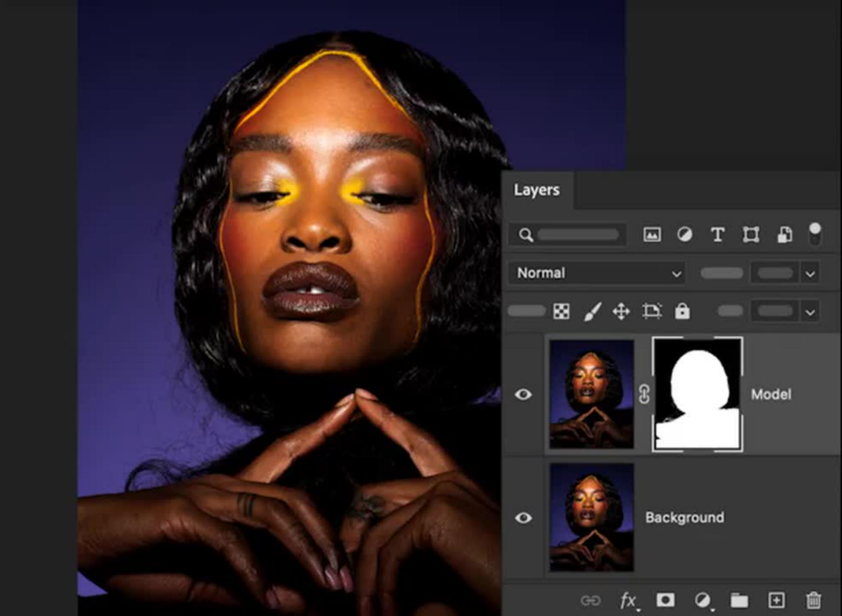Filter layers by pixel image icon
This screenshot has height=616, width=842.
click(x=652, y=235)
